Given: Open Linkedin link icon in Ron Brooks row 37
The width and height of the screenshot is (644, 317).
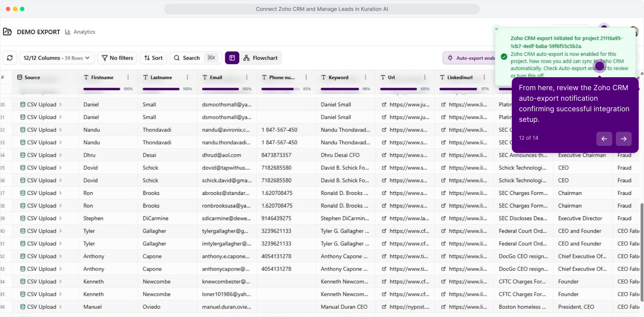Looking at the screenshot, I should coord(443,193).
